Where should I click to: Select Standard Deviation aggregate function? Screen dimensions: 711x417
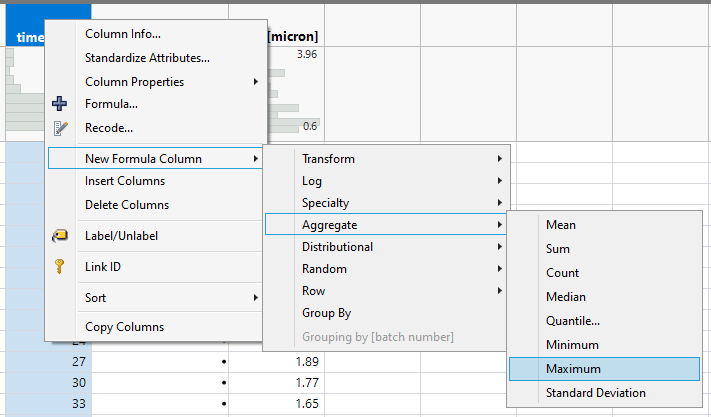[x=604, y=393]
